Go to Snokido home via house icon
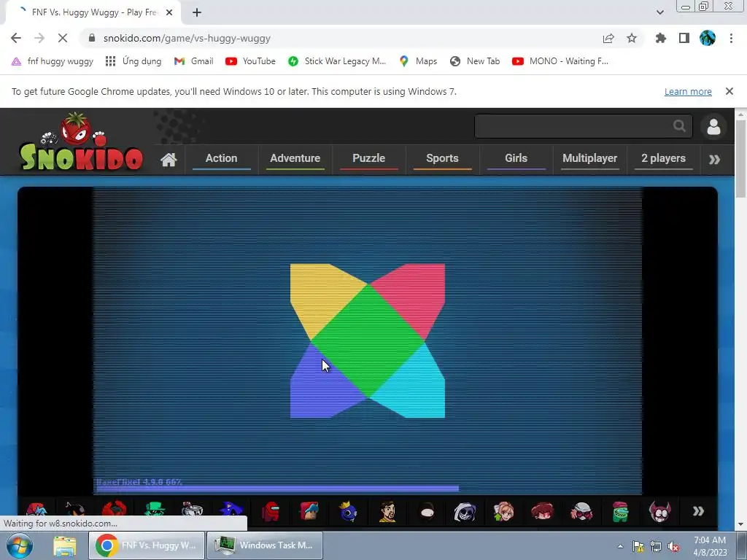 [169, 160]
